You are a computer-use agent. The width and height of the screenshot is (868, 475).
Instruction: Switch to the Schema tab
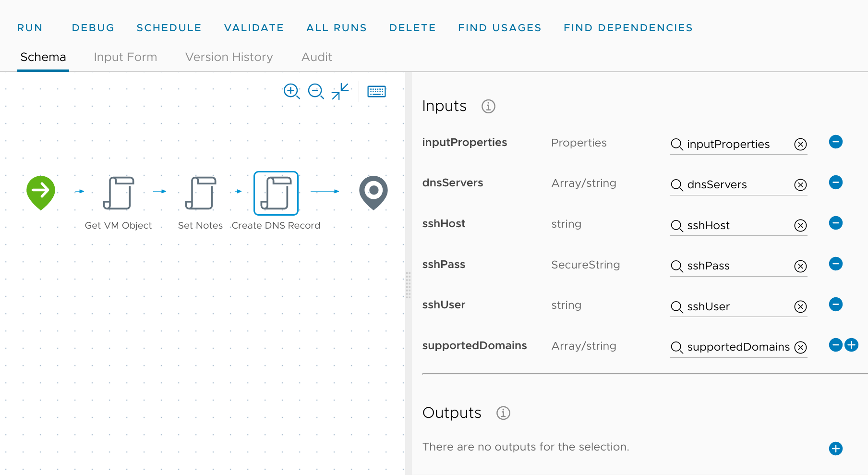click(43, 57)
